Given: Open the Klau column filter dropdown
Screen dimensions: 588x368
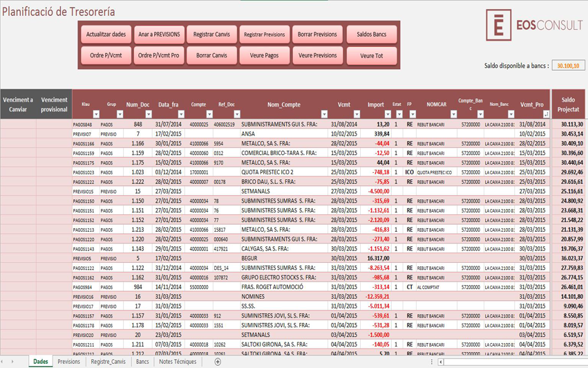Looking at the screenshot, I should pyautogui.click(x=96, y=114).
